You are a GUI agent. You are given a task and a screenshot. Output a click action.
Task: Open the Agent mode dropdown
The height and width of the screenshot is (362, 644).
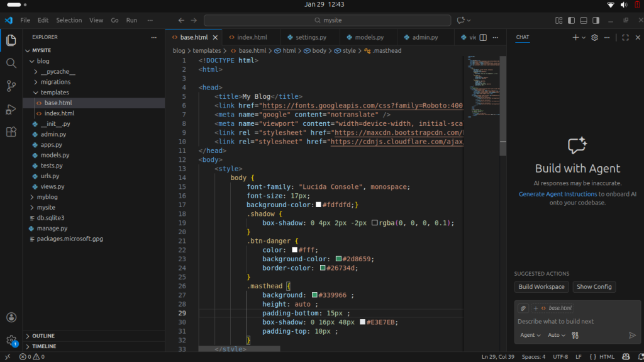coord(530,335)
